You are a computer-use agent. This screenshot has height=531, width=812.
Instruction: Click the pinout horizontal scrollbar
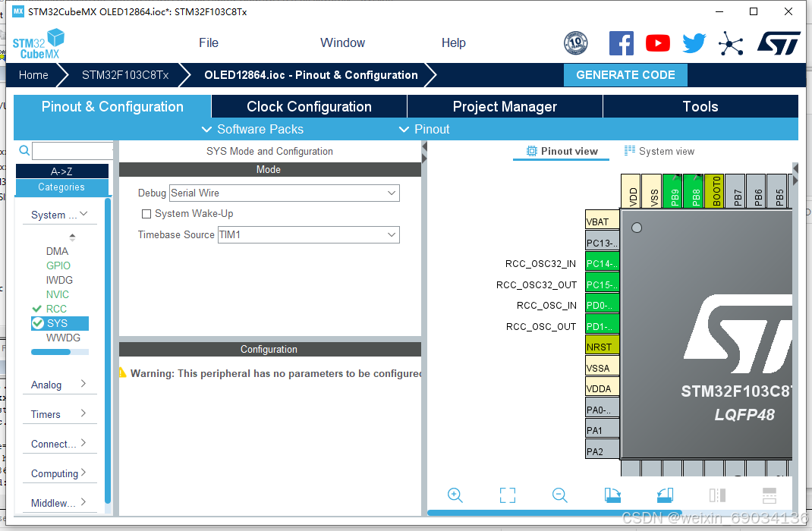pos(554,513)
